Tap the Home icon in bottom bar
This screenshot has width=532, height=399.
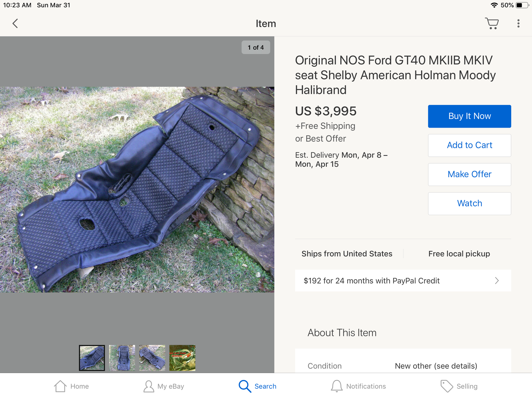(x=60, y=386)
